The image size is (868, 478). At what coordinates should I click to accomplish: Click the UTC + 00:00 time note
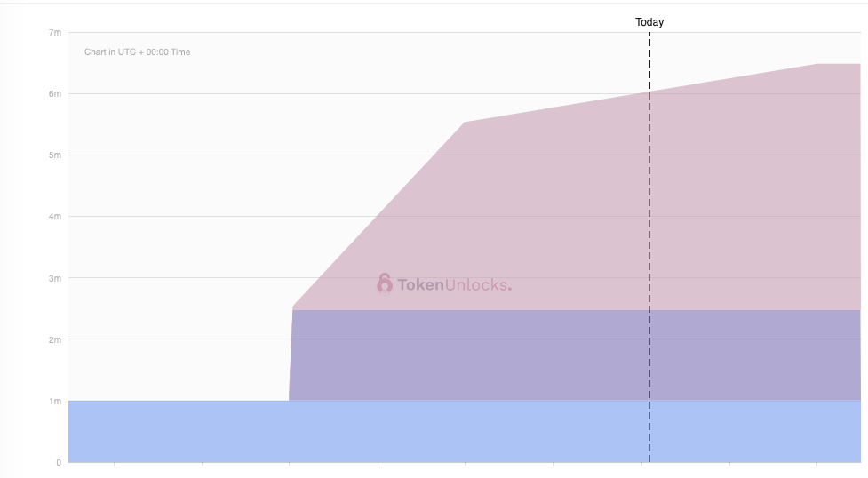coord(137,52)
